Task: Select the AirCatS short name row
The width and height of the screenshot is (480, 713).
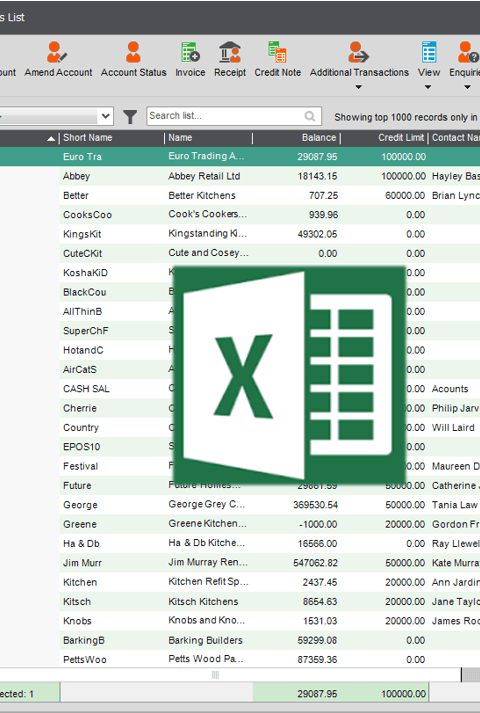Action: [80, 369]
